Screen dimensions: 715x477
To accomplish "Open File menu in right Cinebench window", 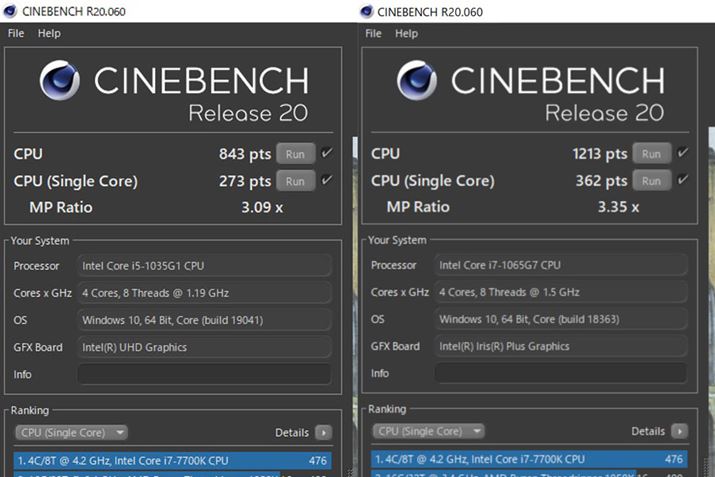I will click(x=373, y=33).
